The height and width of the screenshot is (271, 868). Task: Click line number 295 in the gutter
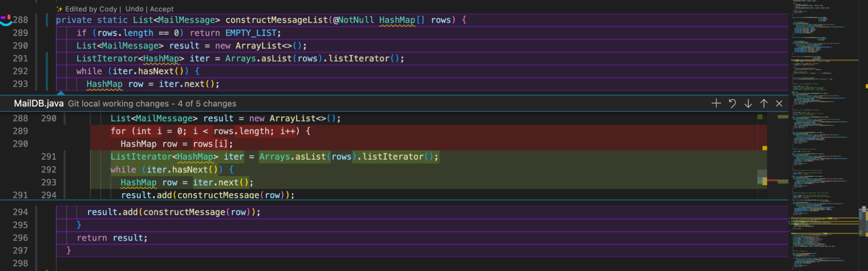coord(20,225)
